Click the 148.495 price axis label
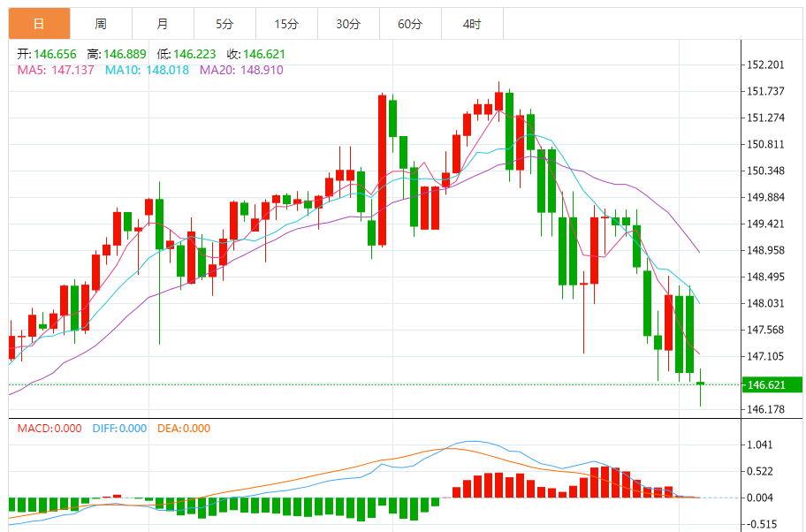Screen dimensions: 806x532 coord(766,277)
